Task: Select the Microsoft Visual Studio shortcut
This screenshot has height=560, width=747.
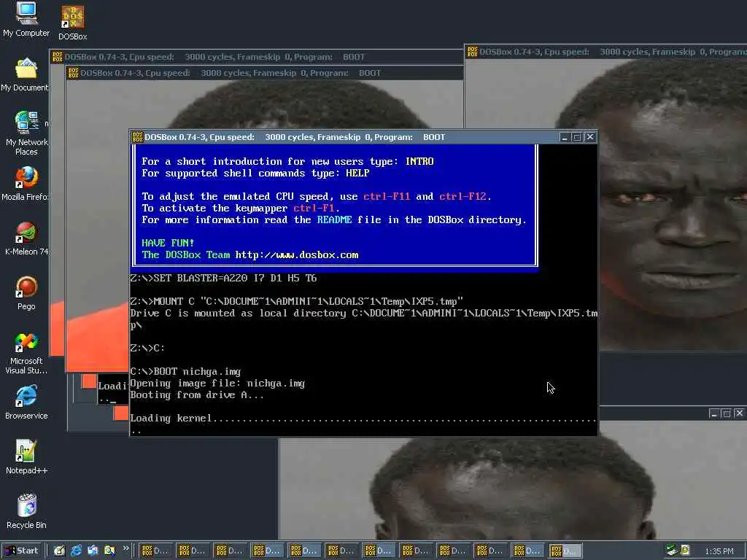Action: tap(26, 353)
